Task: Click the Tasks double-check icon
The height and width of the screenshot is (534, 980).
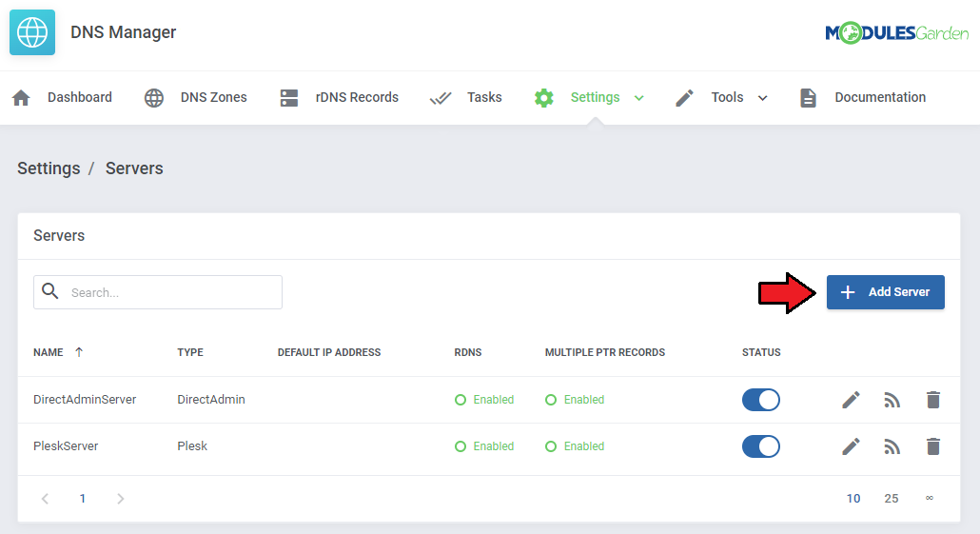Action: click(440, 98)
